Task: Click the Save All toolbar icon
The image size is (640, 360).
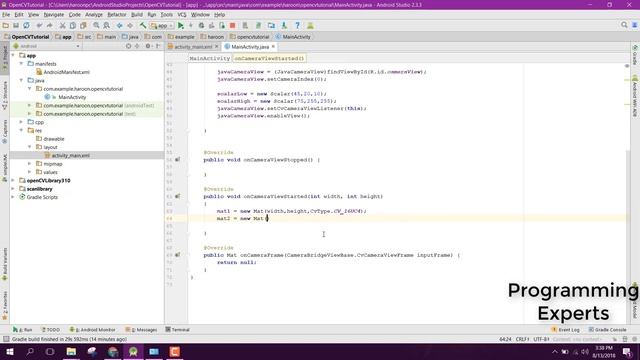Action: (x=16, y=25)
